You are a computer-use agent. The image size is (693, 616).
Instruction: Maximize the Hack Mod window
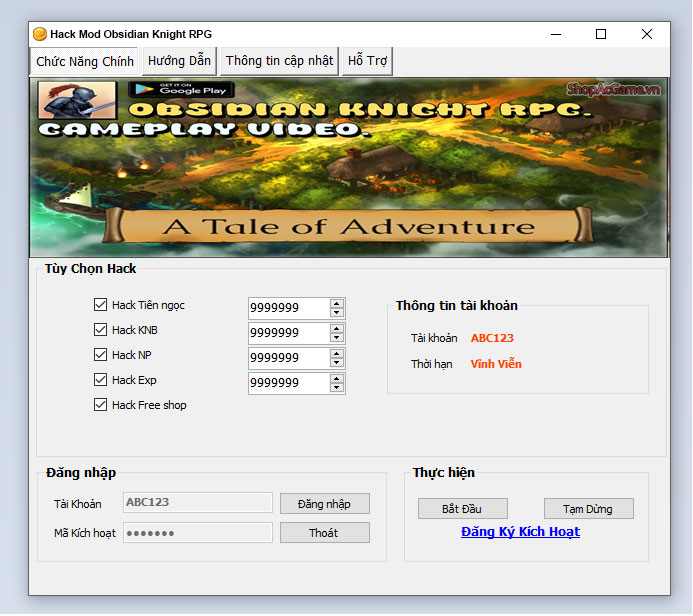(x=601, y=34)
